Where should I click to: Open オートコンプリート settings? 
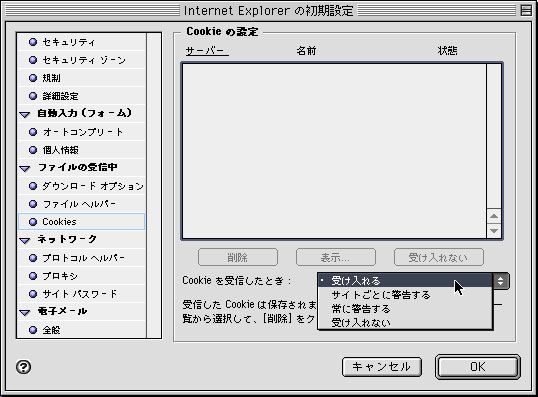pos(82,132)
